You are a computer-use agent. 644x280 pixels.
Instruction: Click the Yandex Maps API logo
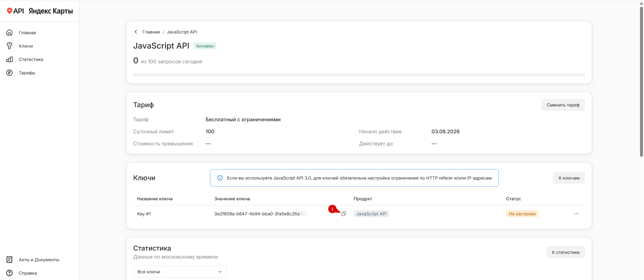[40, 11]
